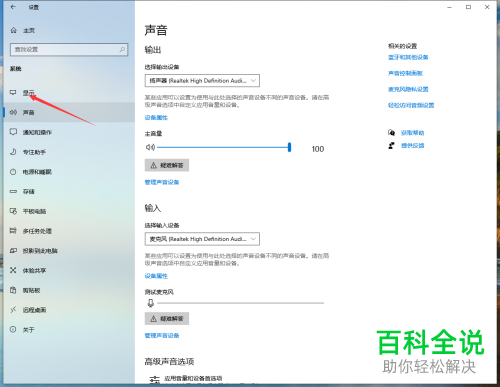Click the drive icon for 存储

pos(13,191)
